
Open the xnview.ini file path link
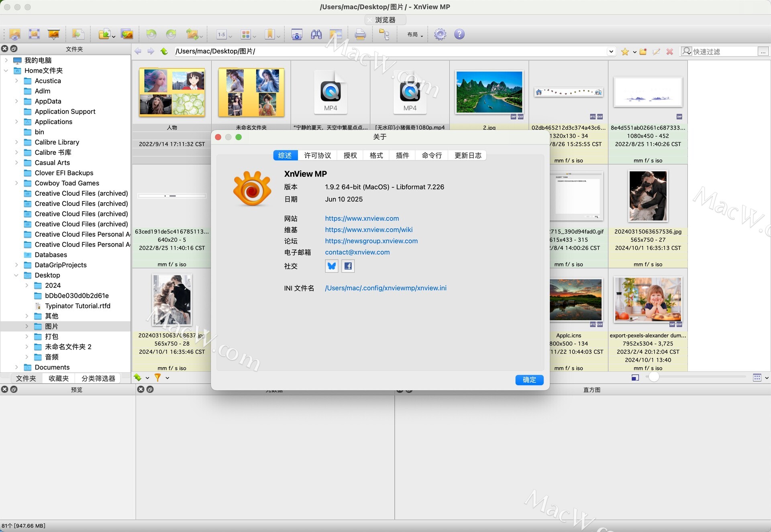pyautogui.click(x=385, y=288)
